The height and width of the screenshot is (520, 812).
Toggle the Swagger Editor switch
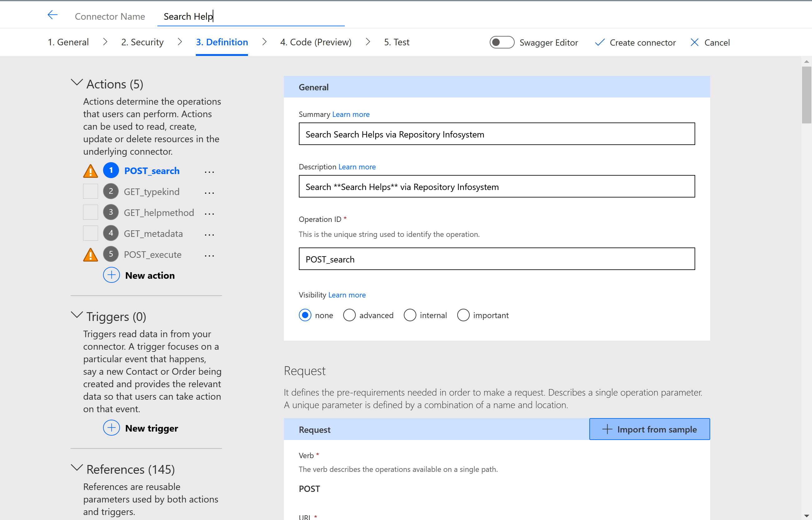click(502, 42)
